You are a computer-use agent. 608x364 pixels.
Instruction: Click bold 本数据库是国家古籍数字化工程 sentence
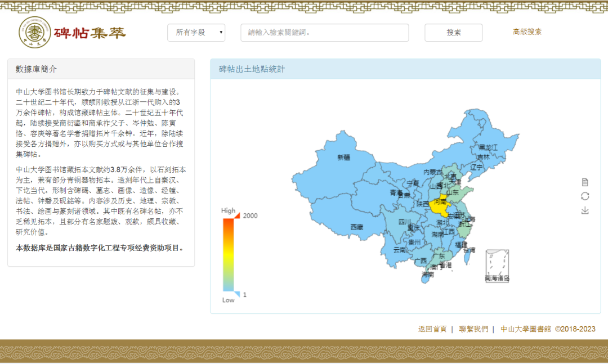coord(100,248)
